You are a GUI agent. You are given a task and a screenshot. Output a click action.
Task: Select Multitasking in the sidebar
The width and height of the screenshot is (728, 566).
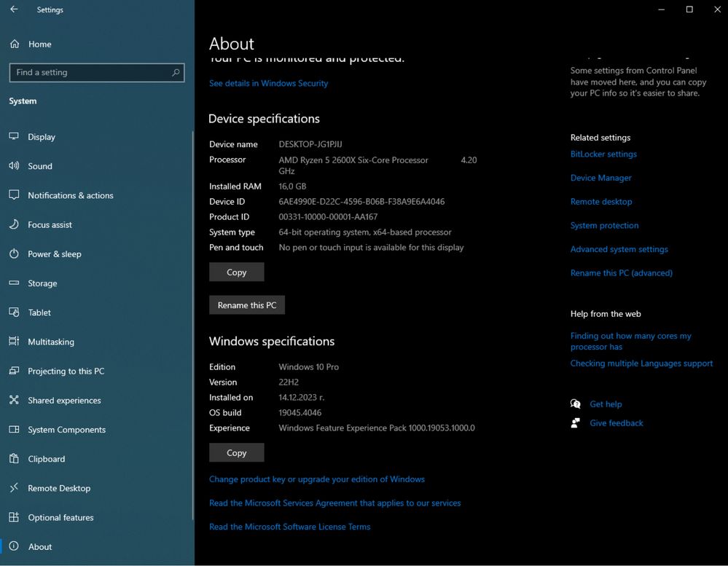(x=97, y=342)
